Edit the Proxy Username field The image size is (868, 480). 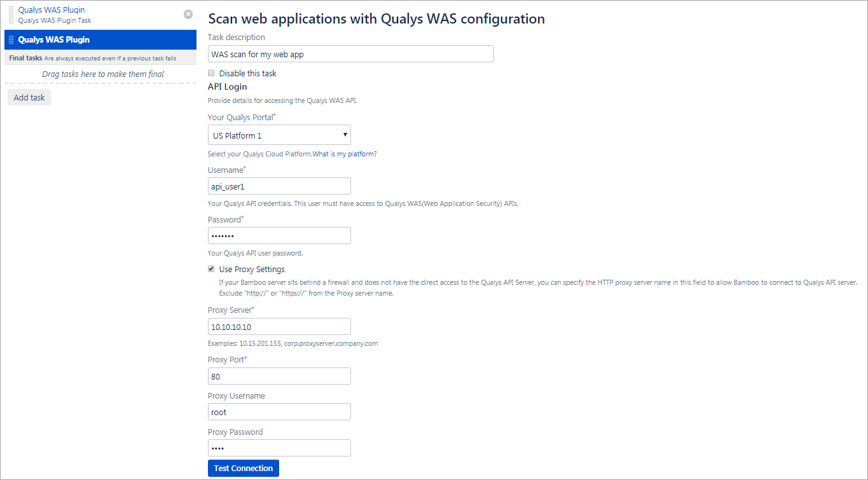(279, 411)
